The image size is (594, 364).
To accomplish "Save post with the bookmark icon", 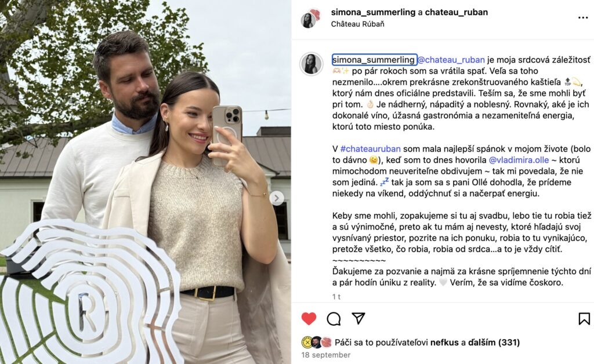I will tap(584, 319).
